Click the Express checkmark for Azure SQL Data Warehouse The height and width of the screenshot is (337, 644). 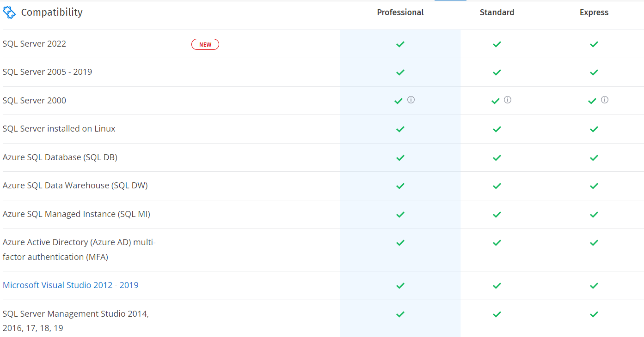(x=594, y=186)
